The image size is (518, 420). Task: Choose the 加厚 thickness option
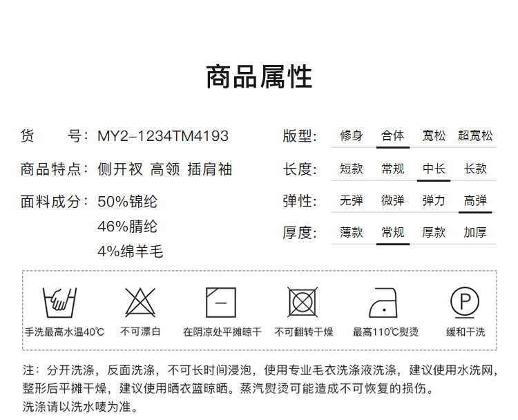click(475, 233)
